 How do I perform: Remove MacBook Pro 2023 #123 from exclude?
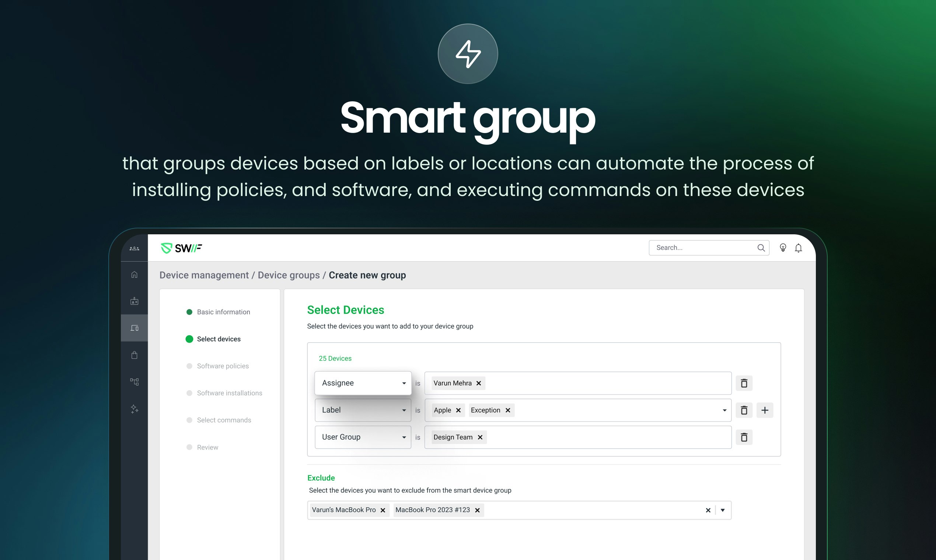point(477,510)
